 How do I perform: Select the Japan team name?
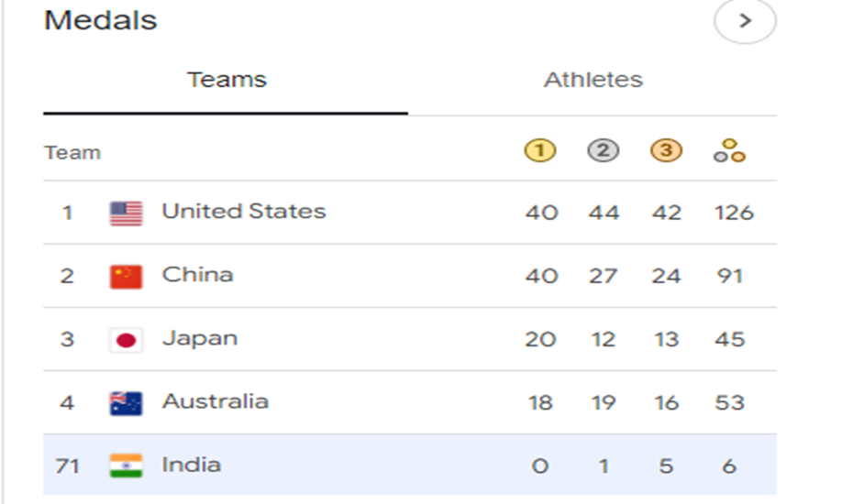click(199, 338)
